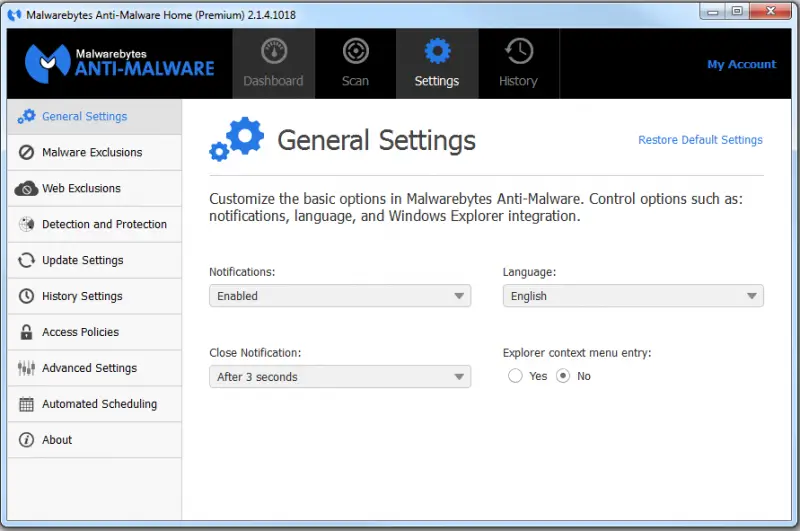Open Automated Scheduling in sidebar

(95, 404)
